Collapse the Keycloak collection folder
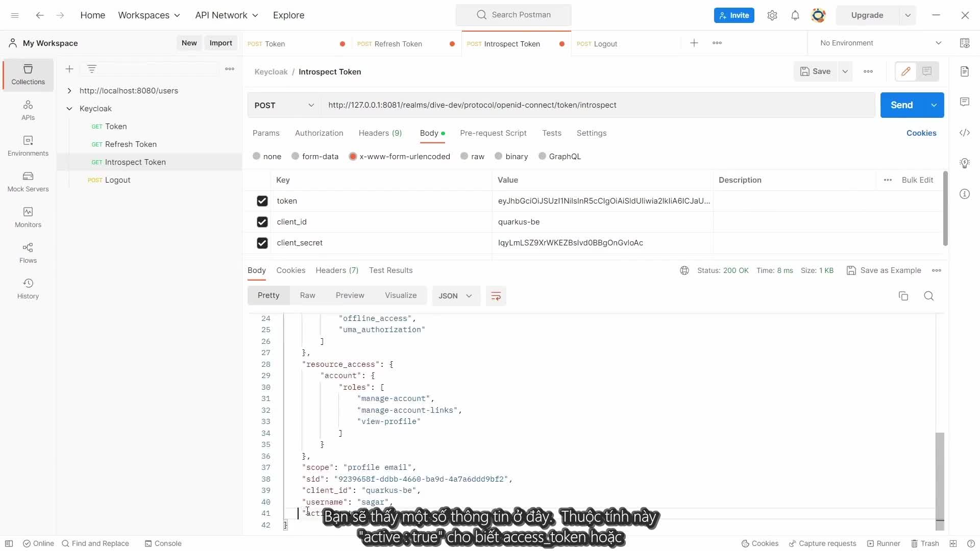 (69, 109)
